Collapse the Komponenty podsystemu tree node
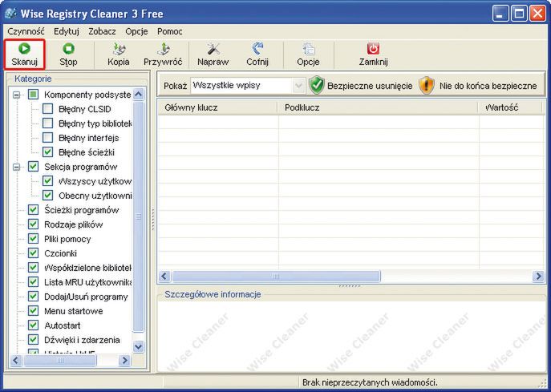This screenshot has width=551, height=392. [x=17, y=95]
